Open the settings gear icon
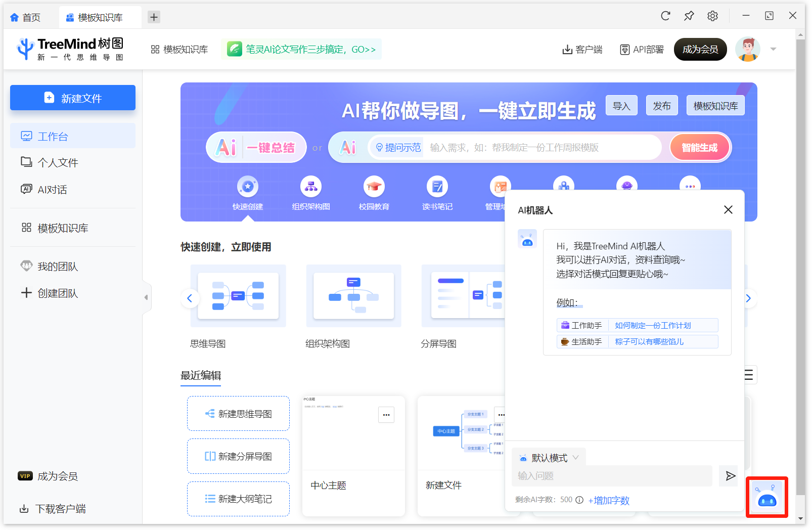 pyautogui.click(x=712, y=16)
